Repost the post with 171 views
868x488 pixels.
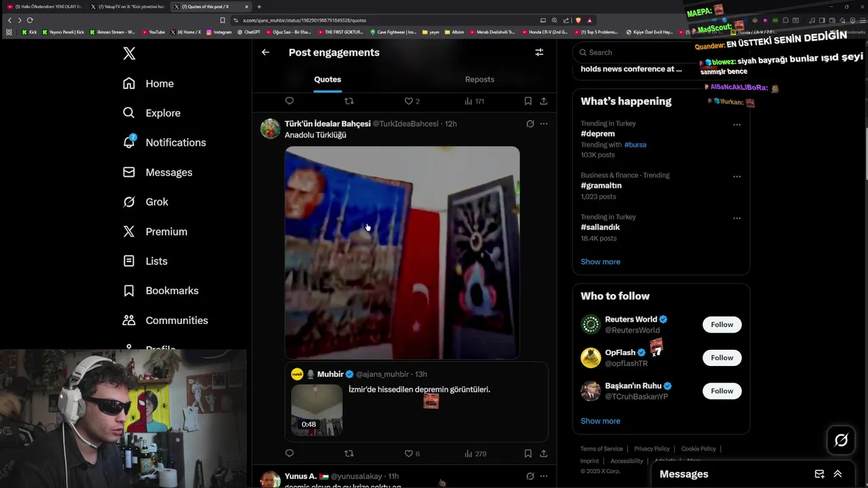(349, 101)
